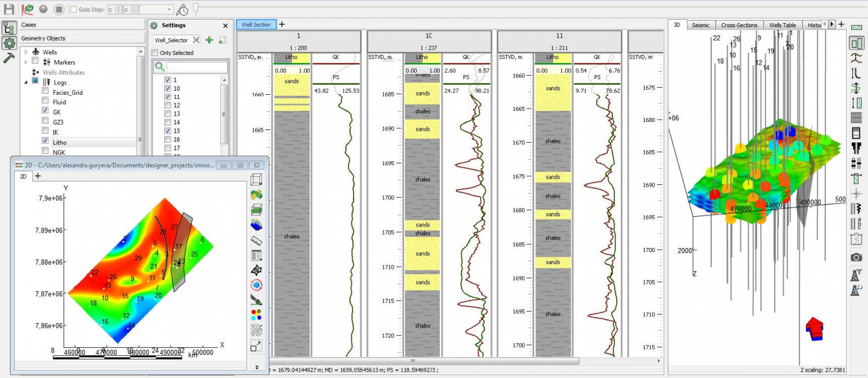Click the stopwatch pencil icon in top toolbar

click(x=182, y=10)
